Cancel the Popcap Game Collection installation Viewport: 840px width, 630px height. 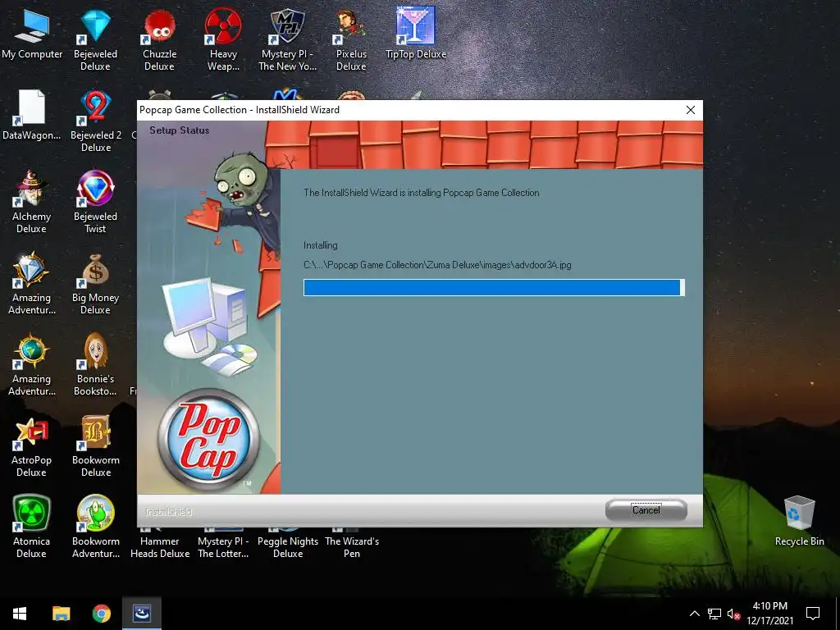646,510
